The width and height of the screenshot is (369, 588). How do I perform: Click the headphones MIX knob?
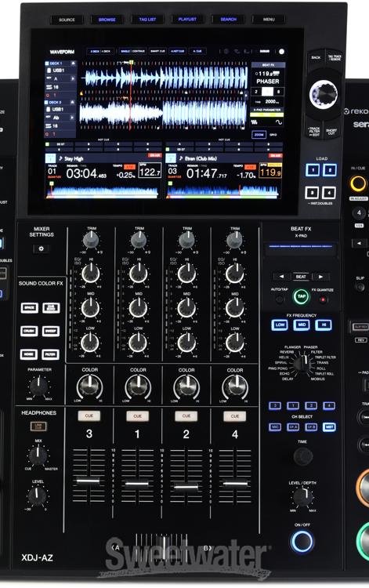pyautogui.click(x=38, y=456)
